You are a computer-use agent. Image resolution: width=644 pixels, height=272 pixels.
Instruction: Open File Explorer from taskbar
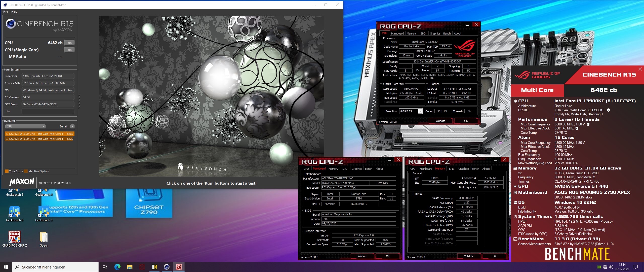coord(130,267)
